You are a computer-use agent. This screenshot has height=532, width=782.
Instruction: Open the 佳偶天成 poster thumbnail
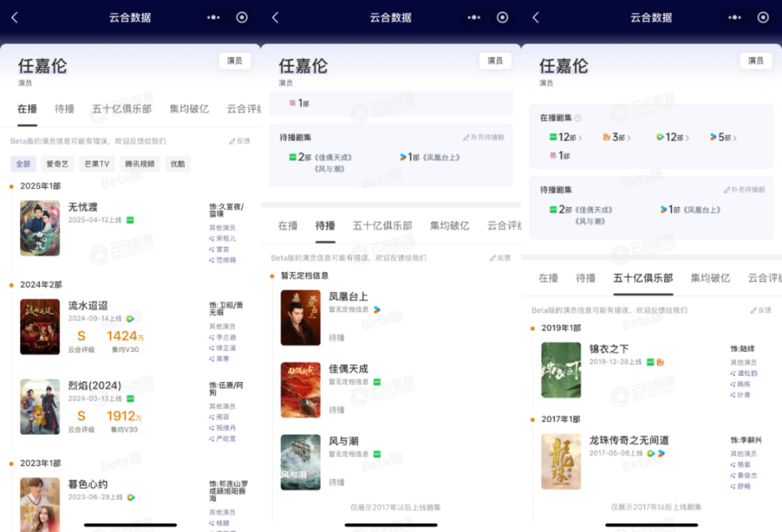[x=301, y=390]
